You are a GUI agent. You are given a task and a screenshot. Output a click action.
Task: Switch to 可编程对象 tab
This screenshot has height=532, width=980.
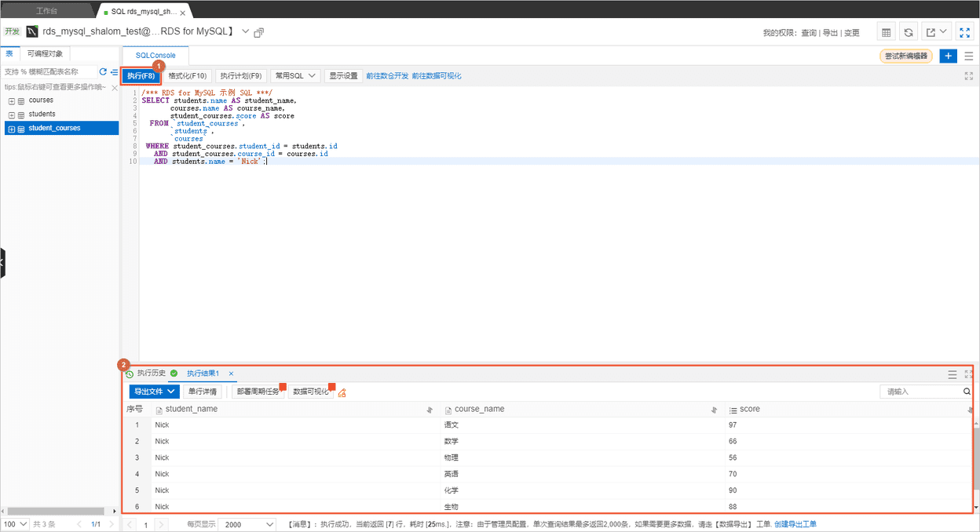coord(45,53)
